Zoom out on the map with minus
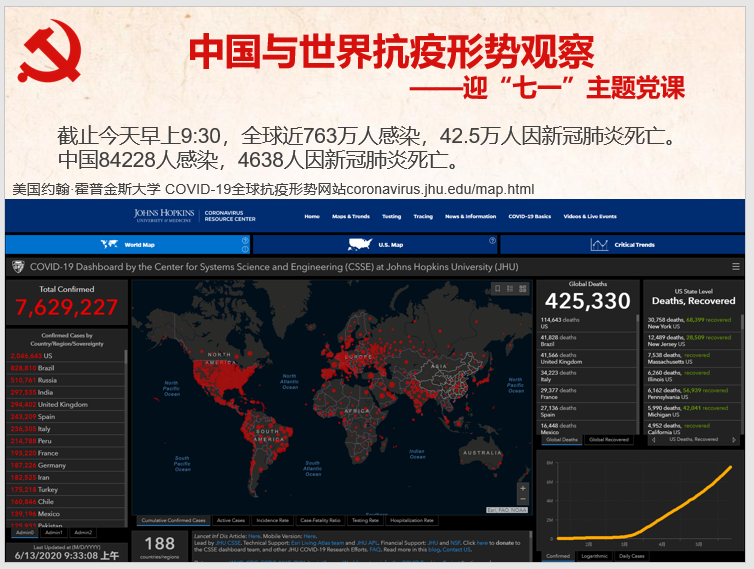Screen dimensions: 754x569 (x=522, y=499)
